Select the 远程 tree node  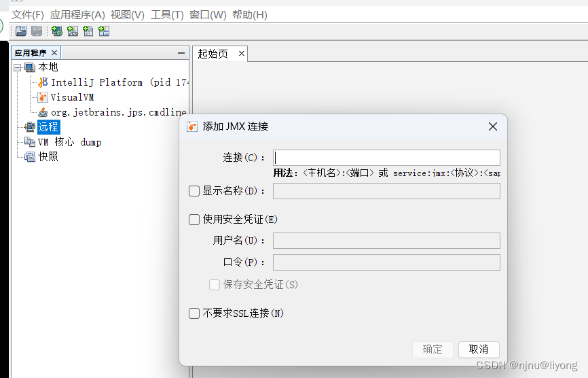[48, 127]
